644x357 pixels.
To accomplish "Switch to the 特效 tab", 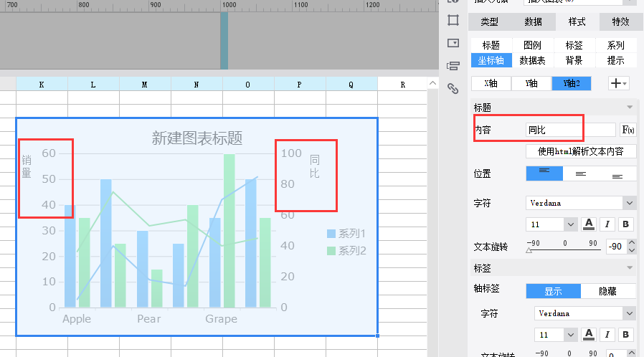I will 620,22.
